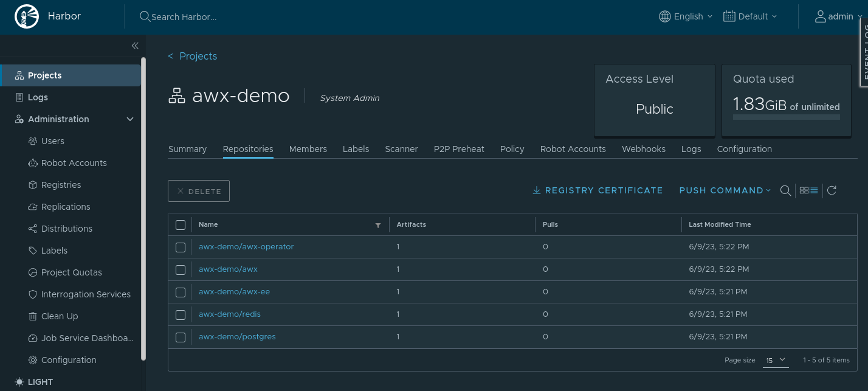868x391 pixels.
Task: Click the sidebar vertical scrollbar
Action: [x=143, y=207]
